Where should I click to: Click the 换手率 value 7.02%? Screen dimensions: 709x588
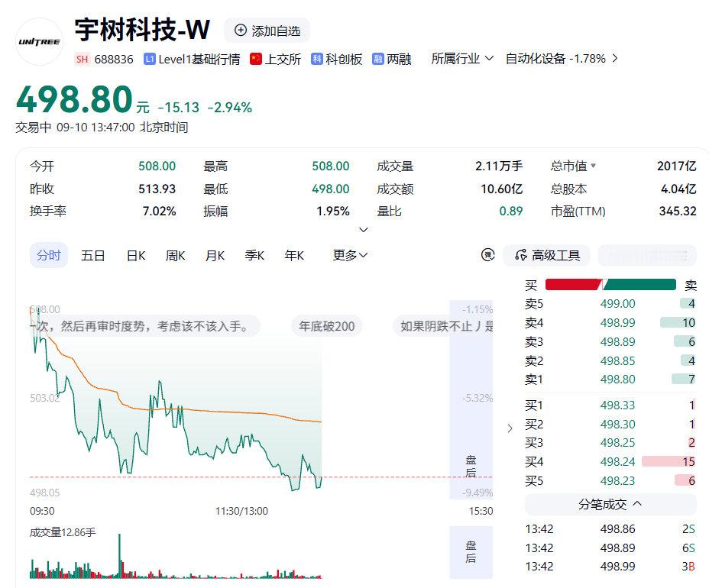[159, 211]
